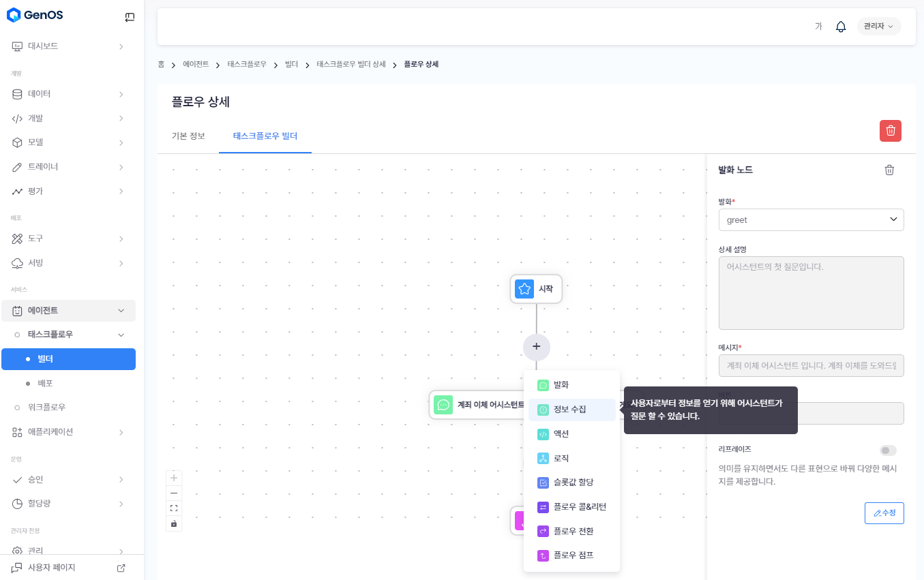
Task: Delete the 발화 노드 using trash icon
Action: pos(889,170)
